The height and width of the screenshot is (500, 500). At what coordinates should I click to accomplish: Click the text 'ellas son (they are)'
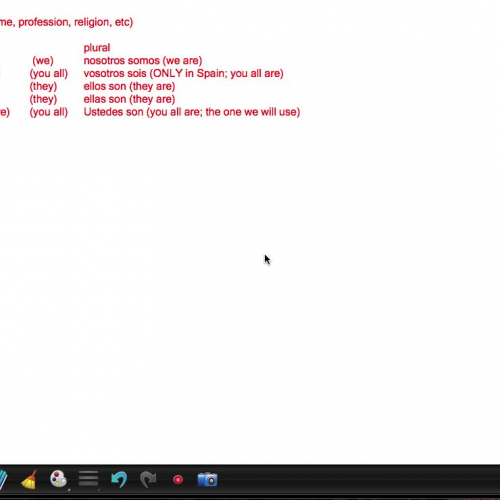point(129,99)
